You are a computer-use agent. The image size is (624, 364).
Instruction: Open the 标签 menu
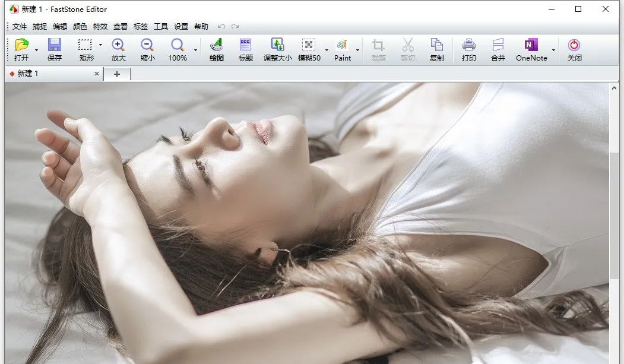pos(141,26)
